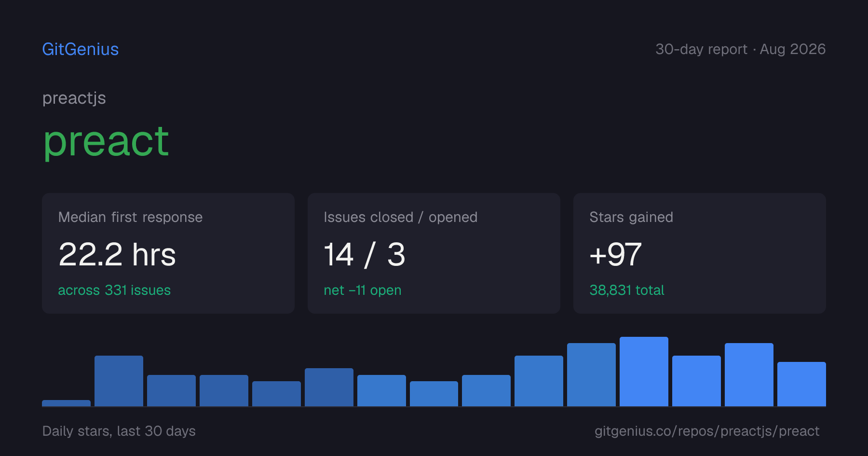The height and width of the screenshot is (456, 868).
Task: Click the "Issues closed / opened" label
Action: pyautogui.click(x=401, y=217)
